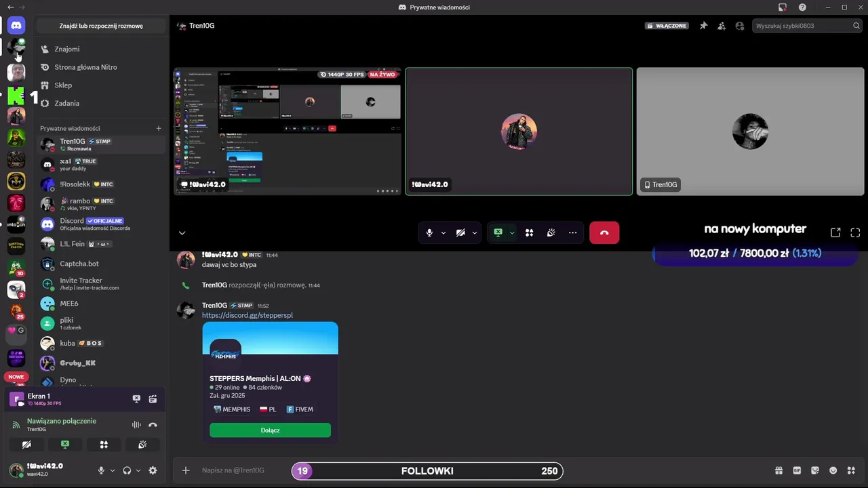Open clips icon next to Ekran 1
Viewport: 868px width, 488px height.
(x=153, y=399)
